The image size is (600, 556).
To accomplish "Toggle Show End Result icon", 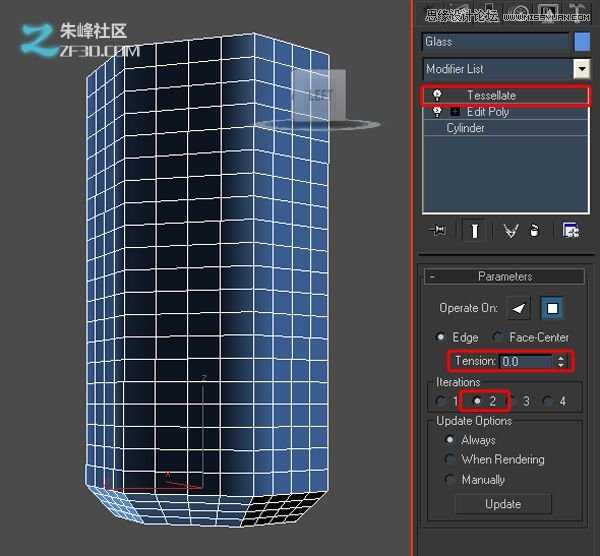I will tap(474, 230).
